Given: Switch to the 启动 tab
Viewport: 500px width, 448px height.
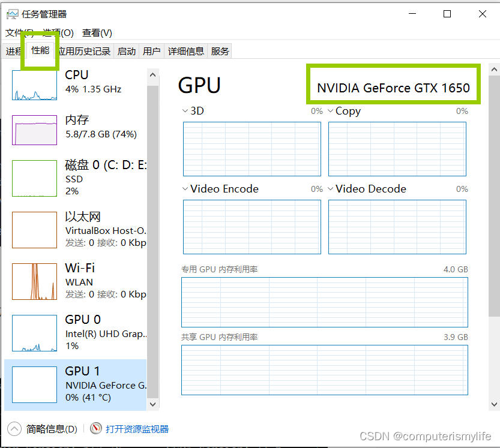Looking at the screenshot, I should point(127,52).
